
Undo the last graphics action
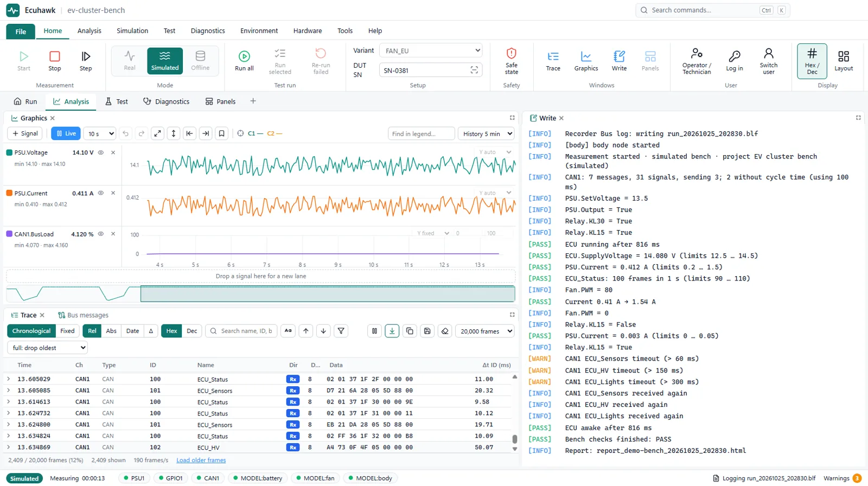click(126, 133)
